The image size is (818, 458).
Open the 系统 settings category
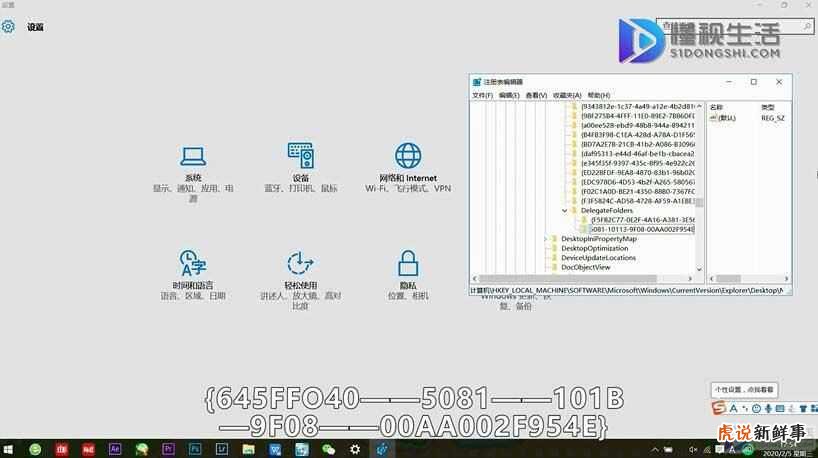coord(193,174)
